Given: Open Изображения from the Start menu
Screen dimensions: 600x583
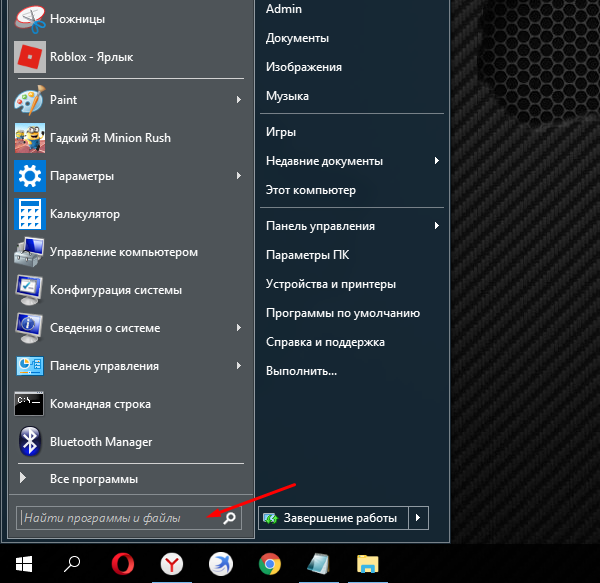Looking at the screenshot, I should [304, 67].
